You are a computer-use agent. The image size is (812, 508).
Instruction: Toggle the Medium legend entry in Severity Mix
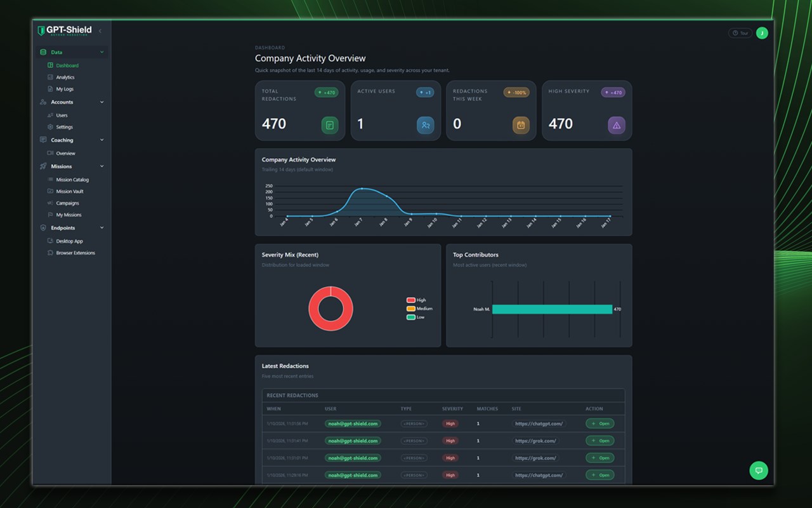click(419, 309)
